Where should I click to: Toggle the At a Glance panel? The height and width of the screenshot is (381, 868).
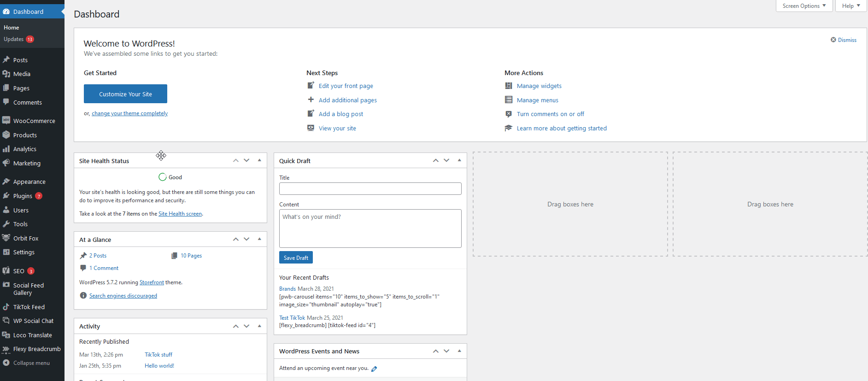[x=259, y=239]
